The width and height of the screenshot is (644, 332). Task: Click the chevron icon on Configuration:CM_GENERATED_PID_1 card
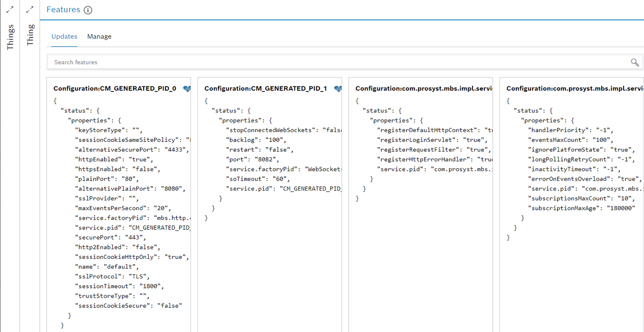pos(338,88)
